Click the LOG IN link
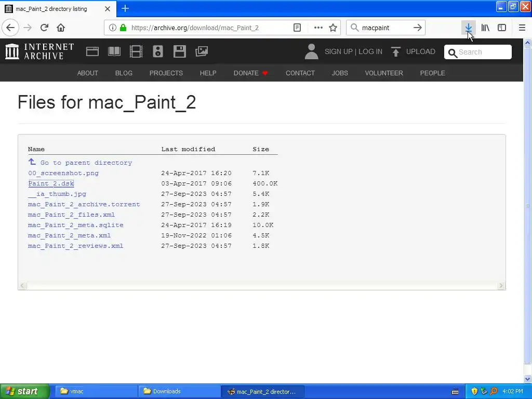The image size is (532, 399). pyautogui.click(x=370, y=51)
